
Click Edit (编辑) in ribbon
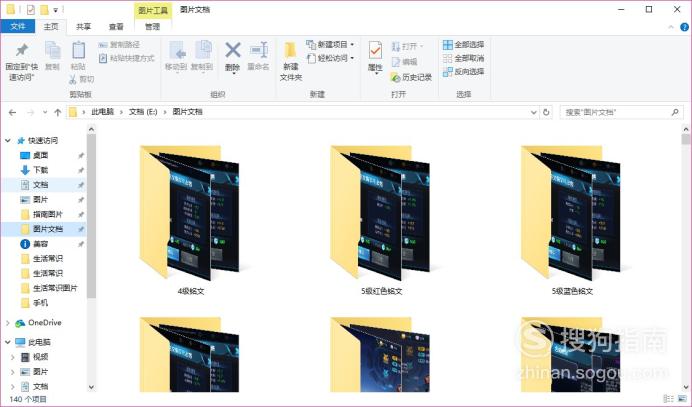(x=404, y=62)
